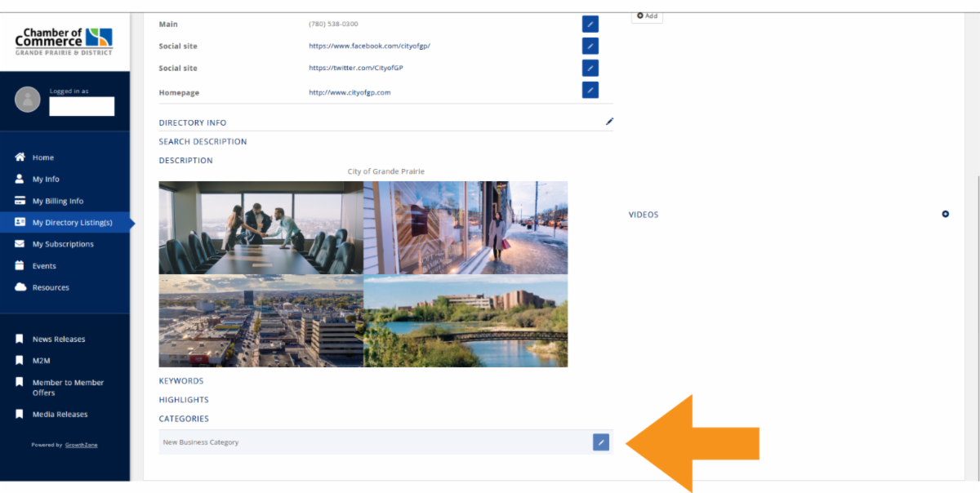Open the cityofgp.com homepage link
The image size is (980, 493).
pyautogui.click(x=350, y=93)
